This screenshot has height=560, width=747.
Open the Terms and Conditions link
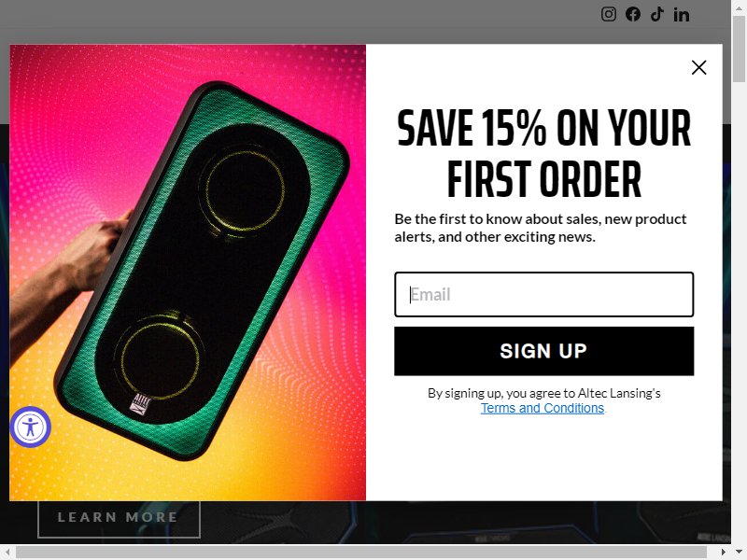[x=543, y=408]
